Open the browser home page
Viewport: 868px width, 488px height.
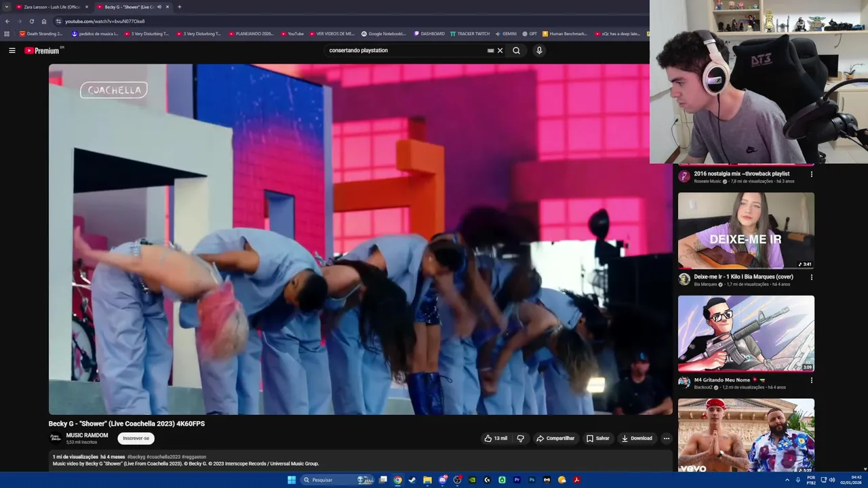click(44, 21)
